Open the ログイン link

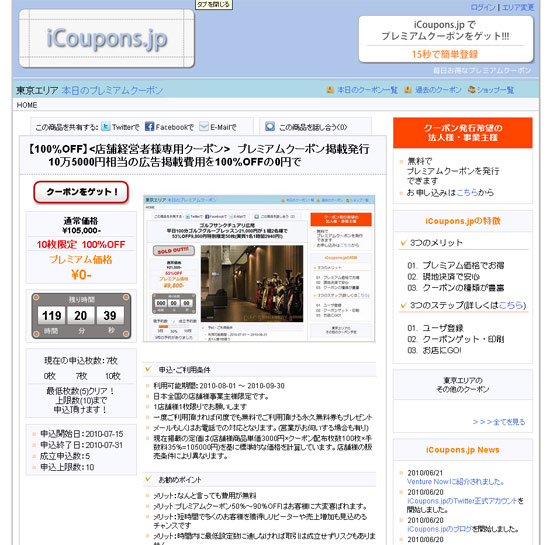(x=483, y=7)
